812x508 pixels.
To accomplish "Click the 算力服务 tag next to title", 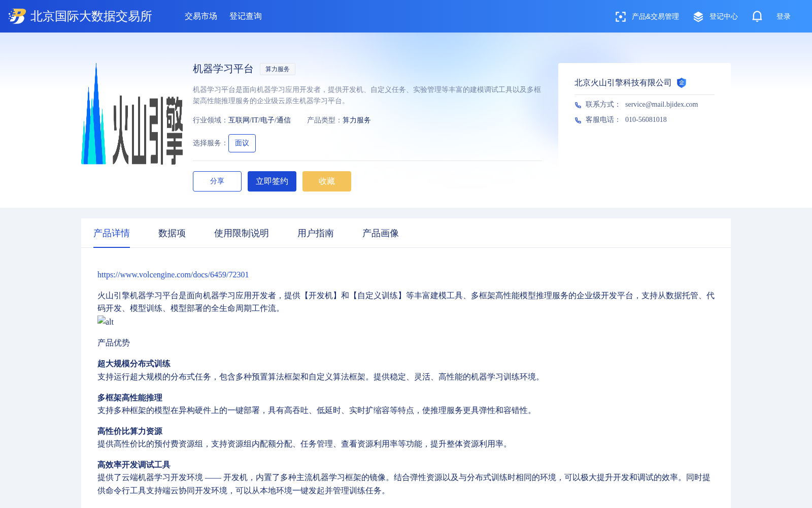I will pos(278,69).
